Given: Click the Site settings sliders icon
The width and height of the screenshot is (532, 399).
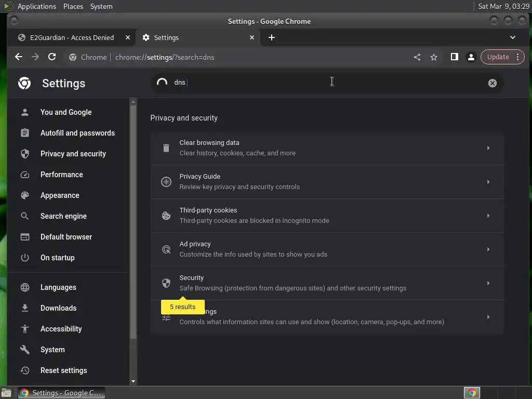Looking at the screenshot, I should coord(166,318).
